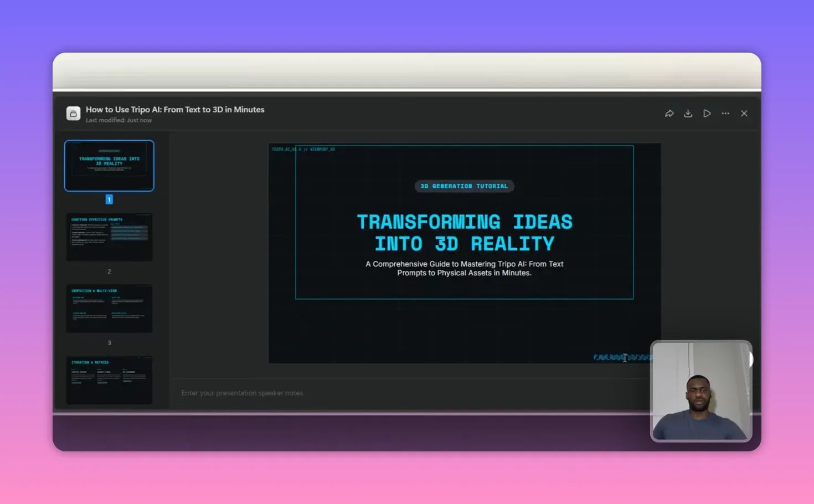This screenshot has height=504, width=814.
Task: Open the three-dot more options menu
Action: click(x=725, y=114)
